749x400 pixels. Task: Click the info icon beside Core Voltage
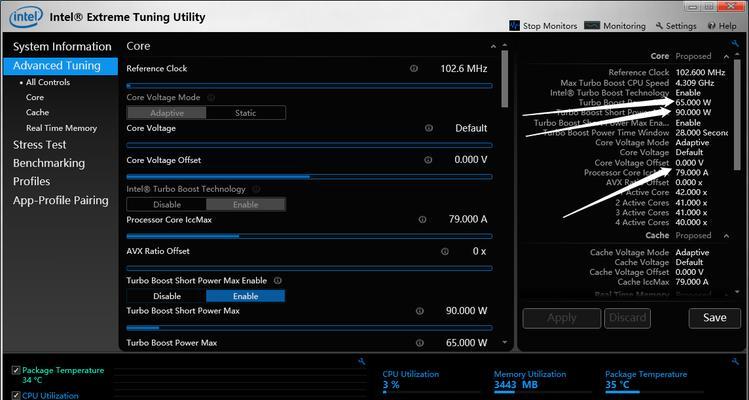[428, 128]
